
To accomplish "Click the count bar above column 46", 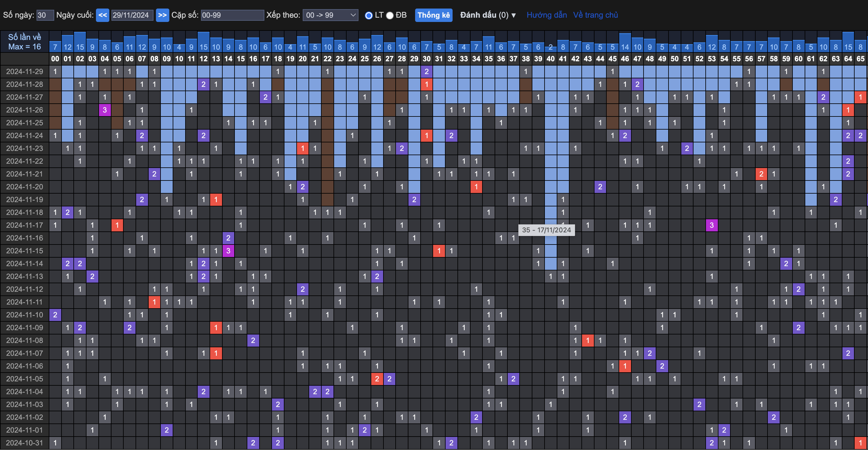I will coord(625,43).
